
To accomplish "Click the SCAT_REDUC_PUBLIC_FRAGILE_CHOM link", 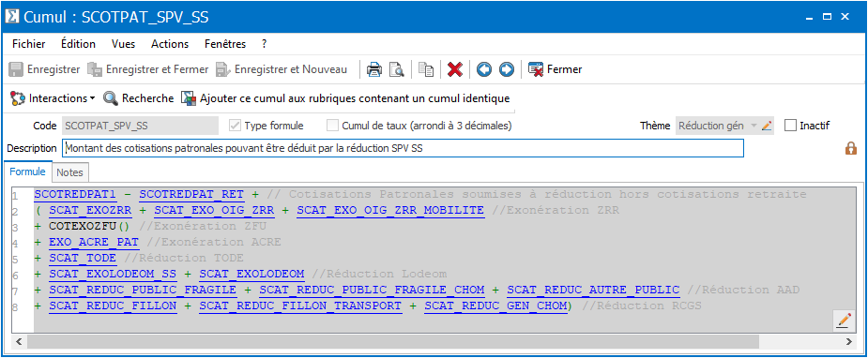I will pyautogui.click(x=372, y=290).
